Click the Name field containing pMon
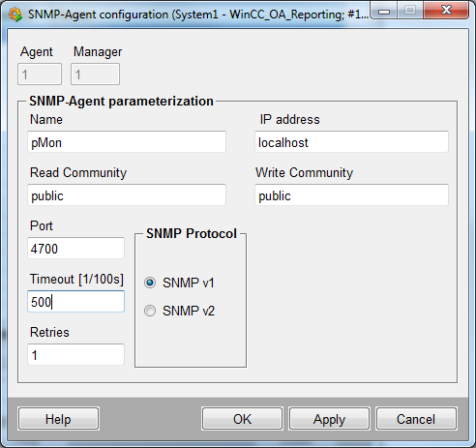 pos(127,142)
